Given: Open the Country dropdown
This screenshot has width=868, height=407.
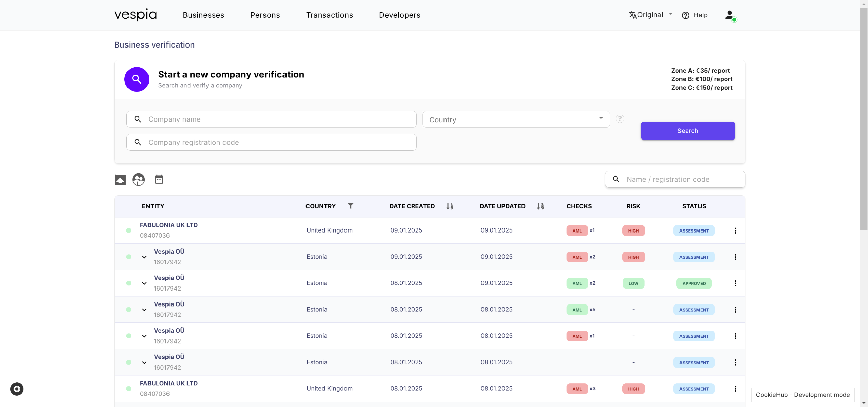Looking at the screenshot, I should point(516,119).
